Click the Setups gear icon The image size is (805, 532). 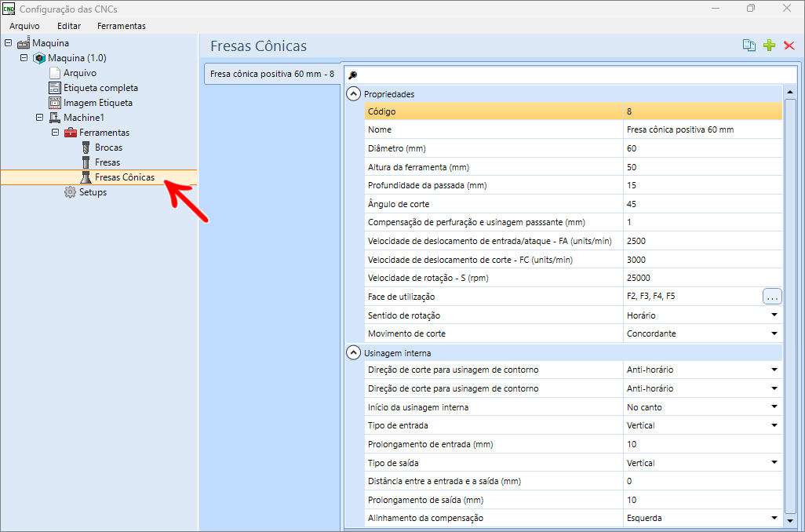pyautogui.click(x=70, y=192)
